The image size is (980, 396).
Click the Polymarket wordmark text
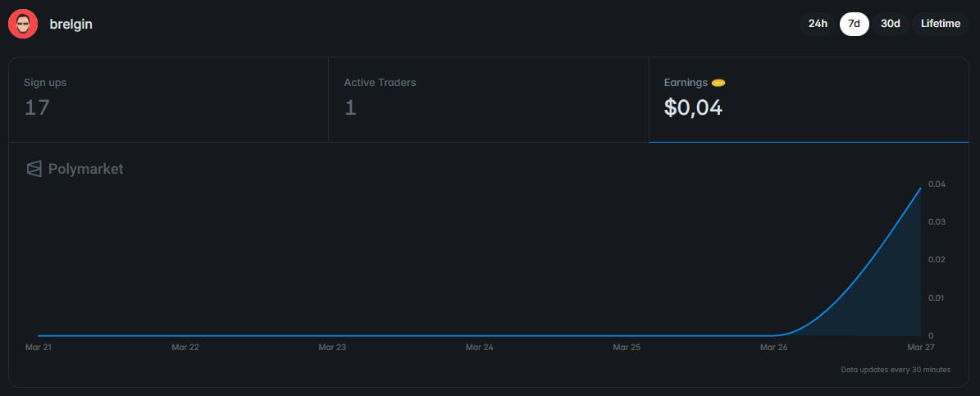click(x=85, y=169)
